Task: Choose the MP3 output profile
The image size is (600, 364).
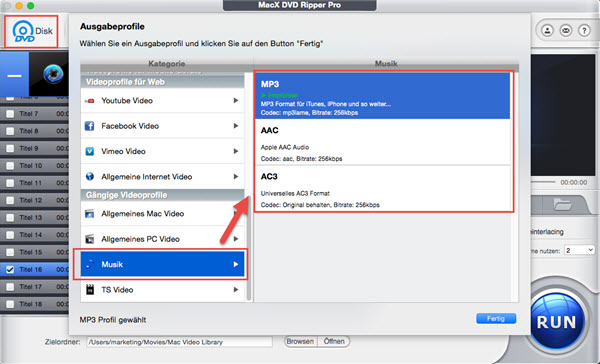Action: pos(383,96)
